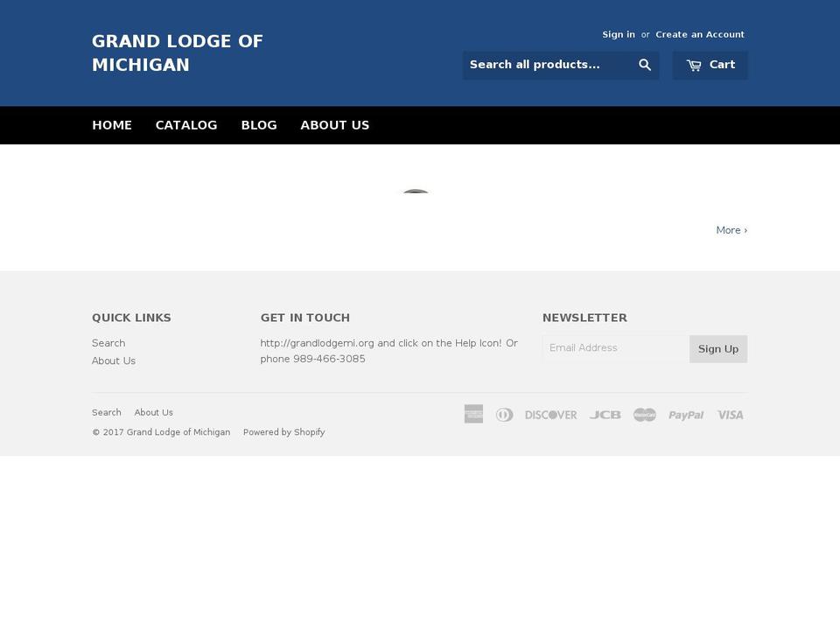Click the Diners Club payment icon
This screenshot has width=840, height=630.
tap(504, 415)
